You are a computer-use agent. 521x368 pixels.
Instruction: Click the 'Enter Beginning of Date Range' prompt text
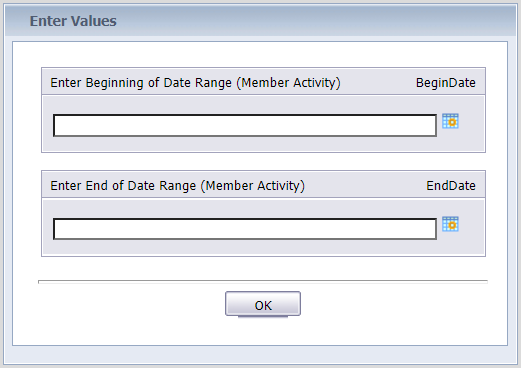pos(141,83)
